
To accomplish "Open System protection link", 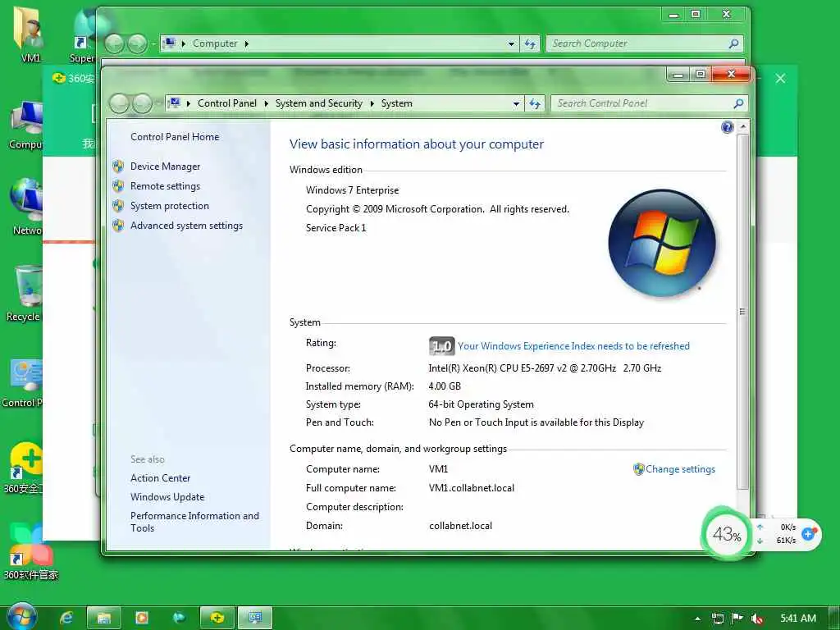I will pyautogui.click(x=169, y=206).
